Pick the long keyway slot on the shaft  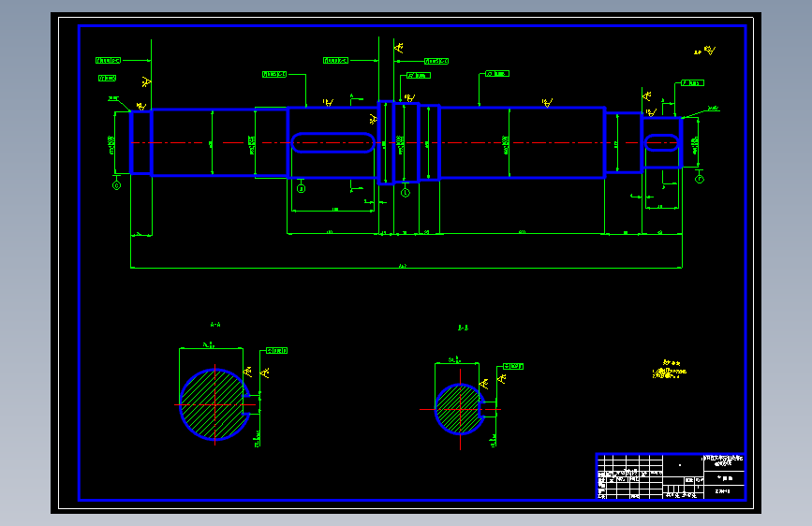[x=332, y=143]
